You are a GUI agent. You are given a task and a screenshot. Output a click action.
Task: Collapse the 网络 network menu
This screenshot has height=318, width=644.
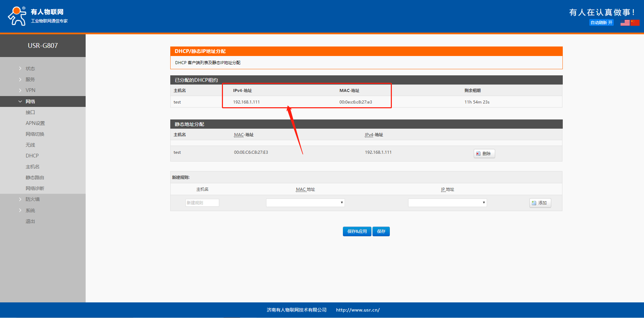click(30, 101)
